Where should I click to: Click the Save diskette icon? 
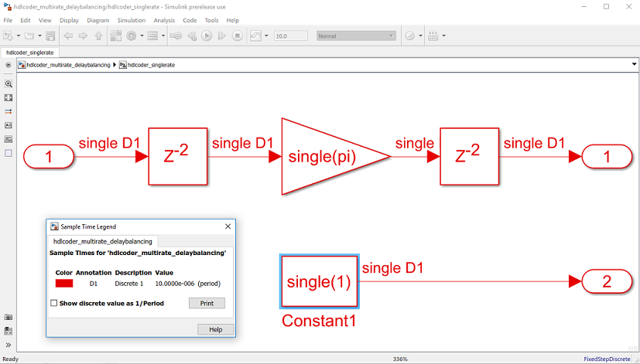pyautogui.click(x=50, y=36)
